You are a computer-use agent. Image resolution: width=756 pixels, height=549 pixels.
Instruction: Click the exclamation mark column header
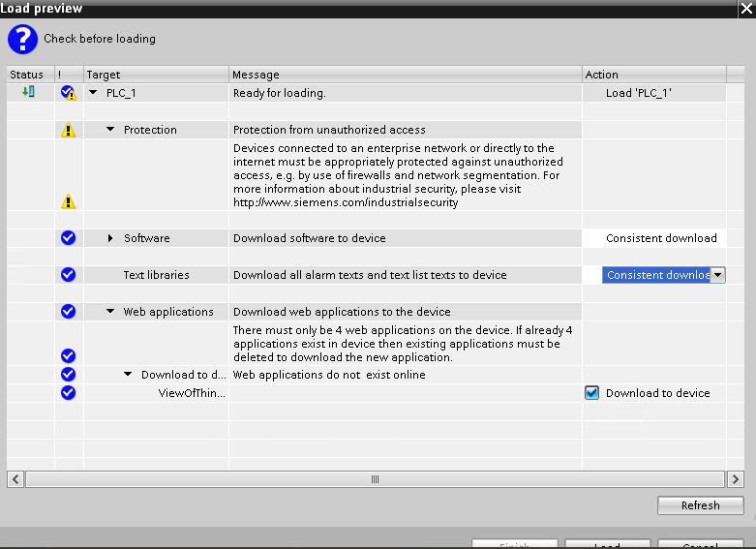70,75
